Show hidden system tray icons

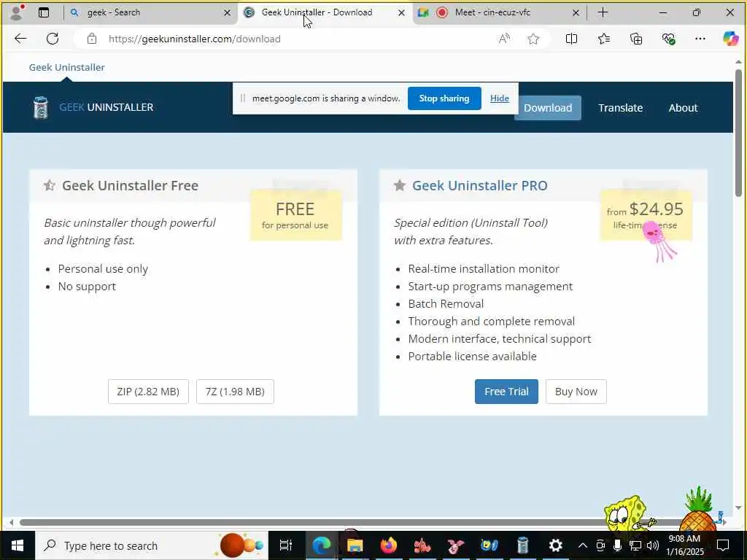point(582,545)
